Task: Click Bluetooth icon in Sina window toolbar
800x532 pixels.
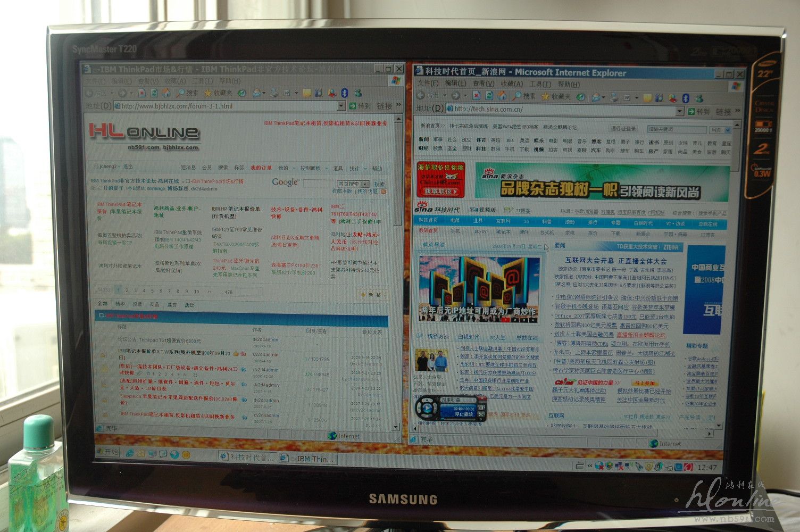Action: tap(686, 98)
